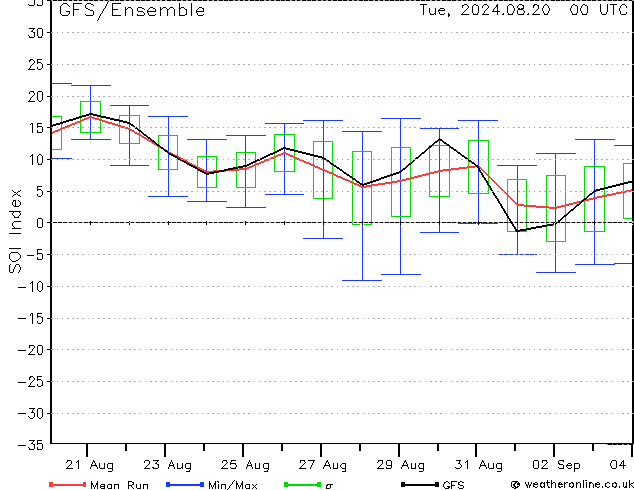The width and height of the screenshot is (634, 490).
Task: Click the green sigma box at 23 Aug
Action: (x=168, y=152)
